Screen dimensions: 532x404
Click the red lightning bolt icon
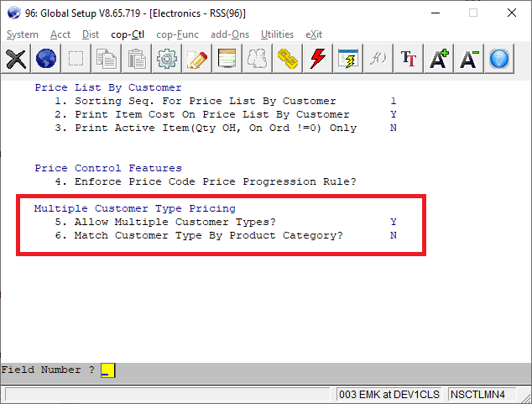click(317, 59)
